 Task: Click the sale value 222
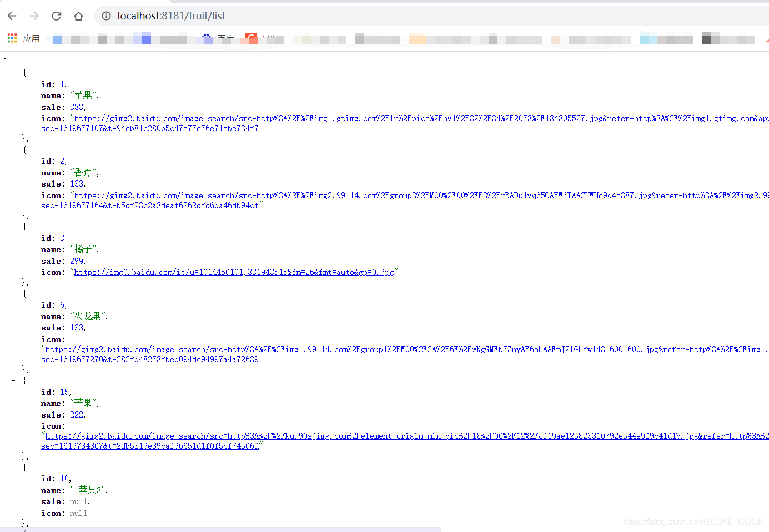pos(77,415)
